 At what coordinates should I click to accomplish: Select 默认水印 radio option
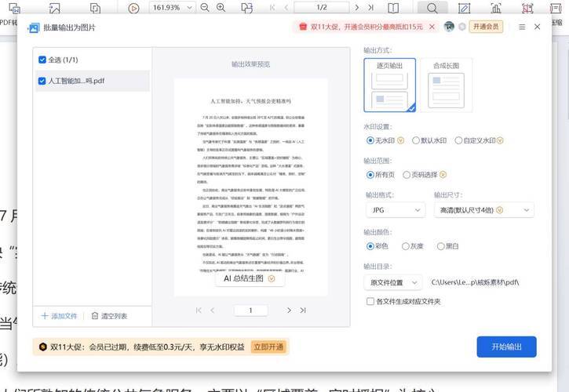point(416,140)
